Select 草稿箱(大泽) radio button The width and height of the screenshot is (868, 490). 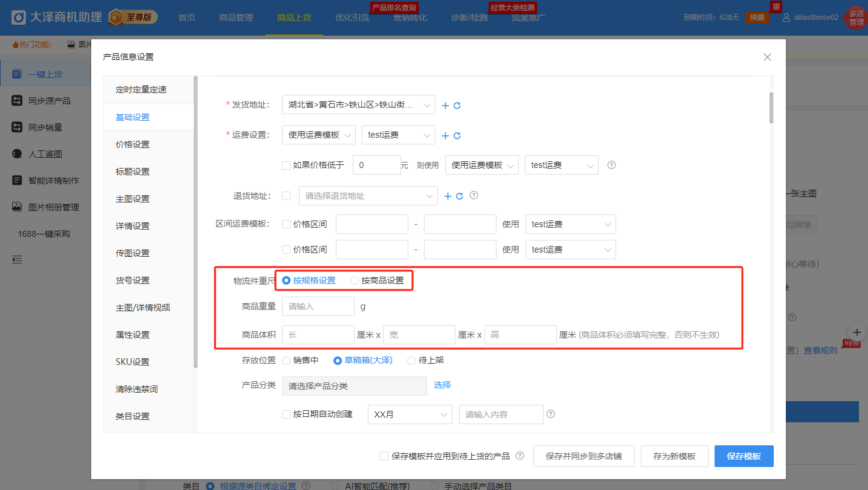point(338,360)
